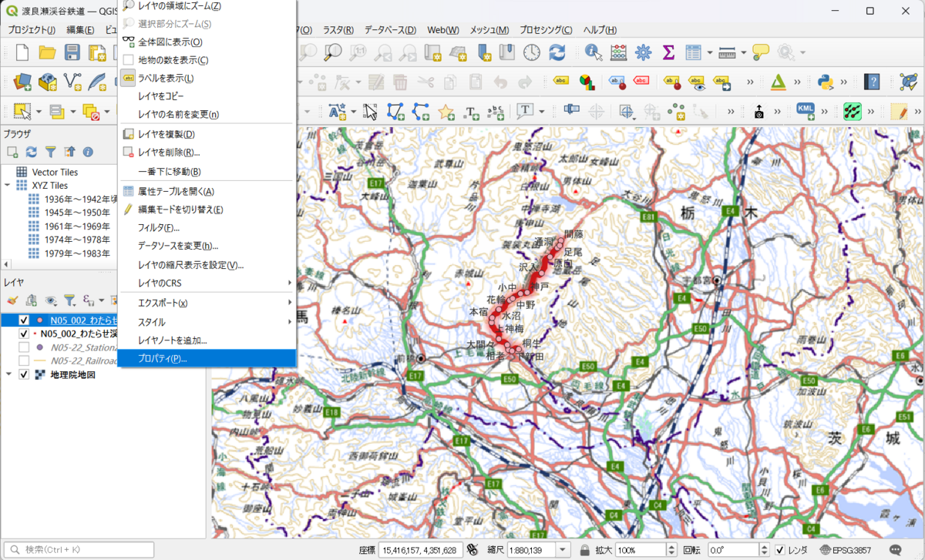Select the Vector Tiles browser item
The image size is (925, 560).
tap(55, 172)
